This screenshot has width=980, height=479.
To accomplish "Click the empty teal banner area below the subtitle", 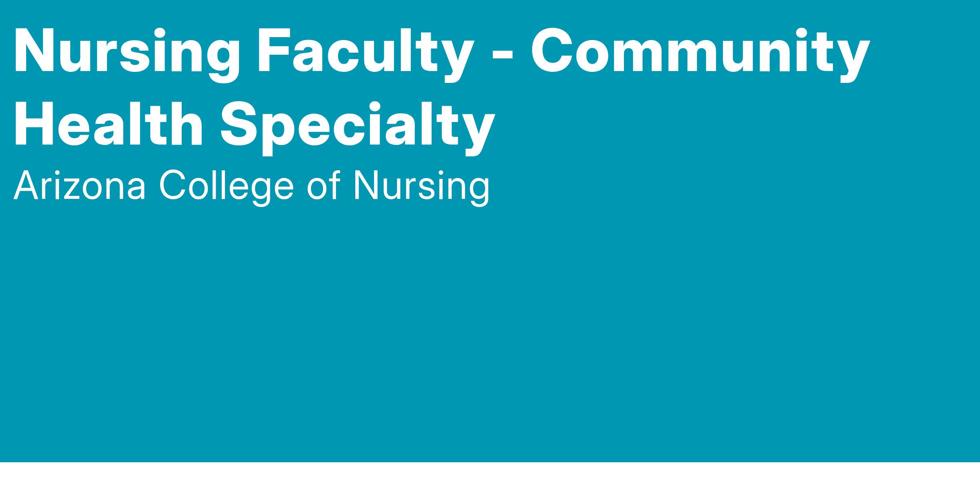I will (490, 327).
